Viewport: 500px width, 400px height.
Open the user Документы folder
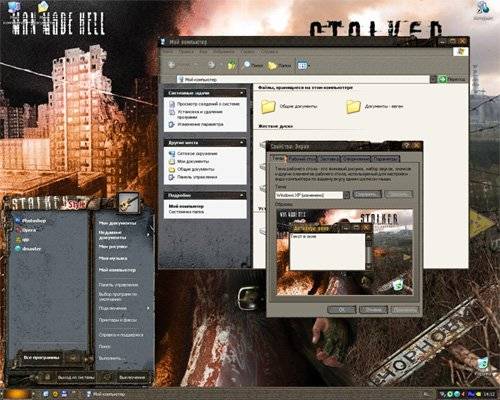coord(375,106)
